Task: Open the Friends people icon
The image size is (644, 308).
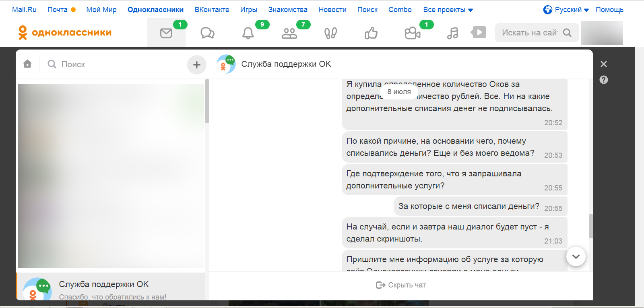Action: click(289, 33)
